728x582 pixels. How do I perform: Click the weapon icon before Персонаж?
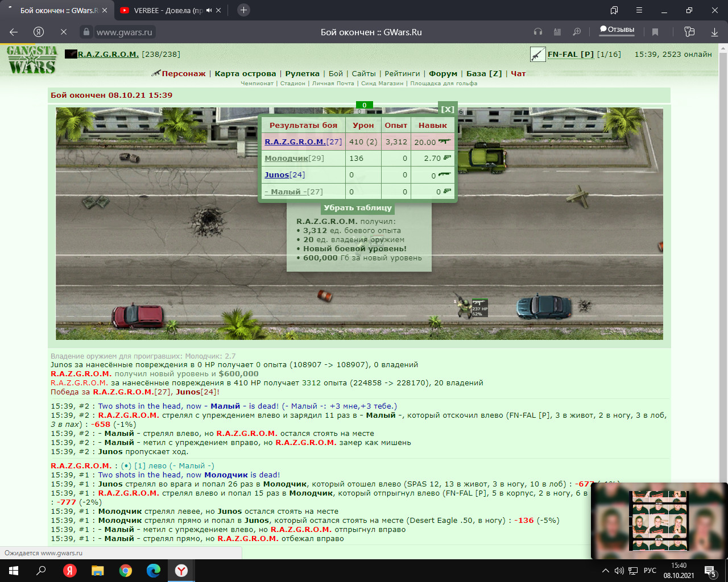(156, 73)
